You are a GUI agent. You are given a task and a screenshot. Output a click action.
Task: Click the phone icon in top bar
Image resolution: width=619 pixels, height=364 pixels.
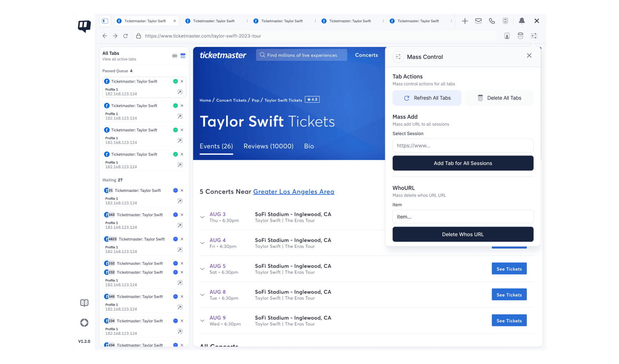(492, 21)
